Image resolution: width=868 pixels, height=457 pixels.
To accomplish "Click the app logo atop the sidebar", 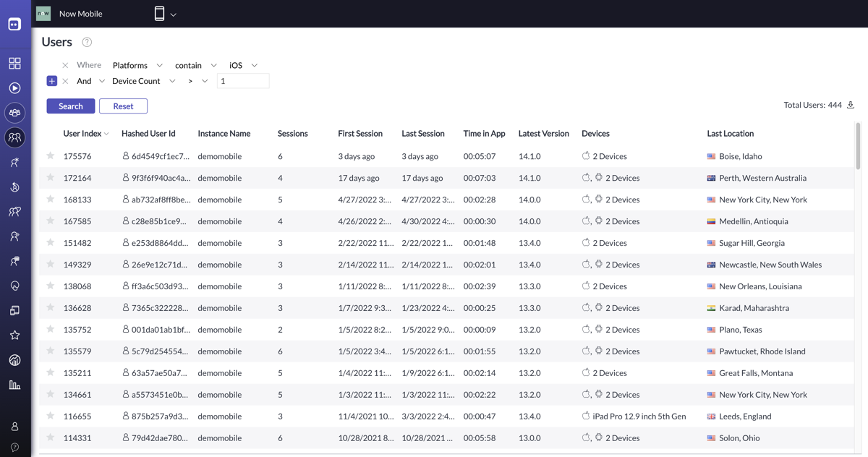I will pyautogui.click(x=14, y=24).
